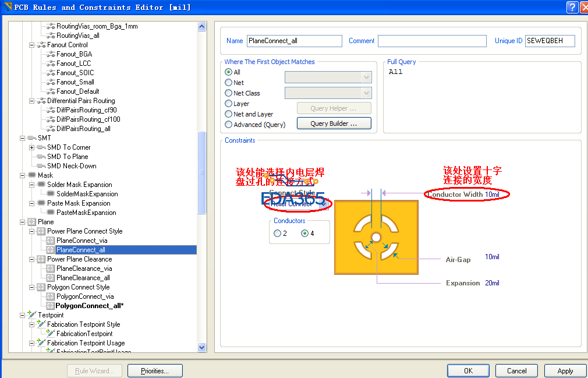Collapse the Polygon Connect Style node
This screenshot has width=588, height=378.
(32, 287)
